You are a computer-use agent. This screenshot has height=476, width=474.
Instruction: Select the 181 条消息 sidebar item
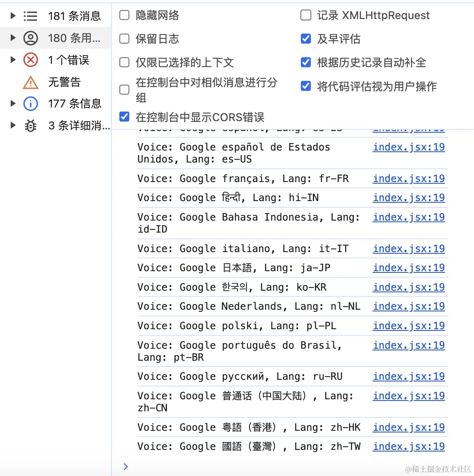click(x=56, y=16)
